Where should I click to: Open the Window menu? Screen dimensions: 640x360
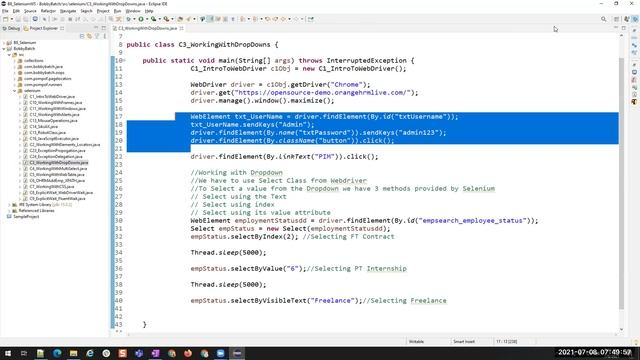click(133, 11)
